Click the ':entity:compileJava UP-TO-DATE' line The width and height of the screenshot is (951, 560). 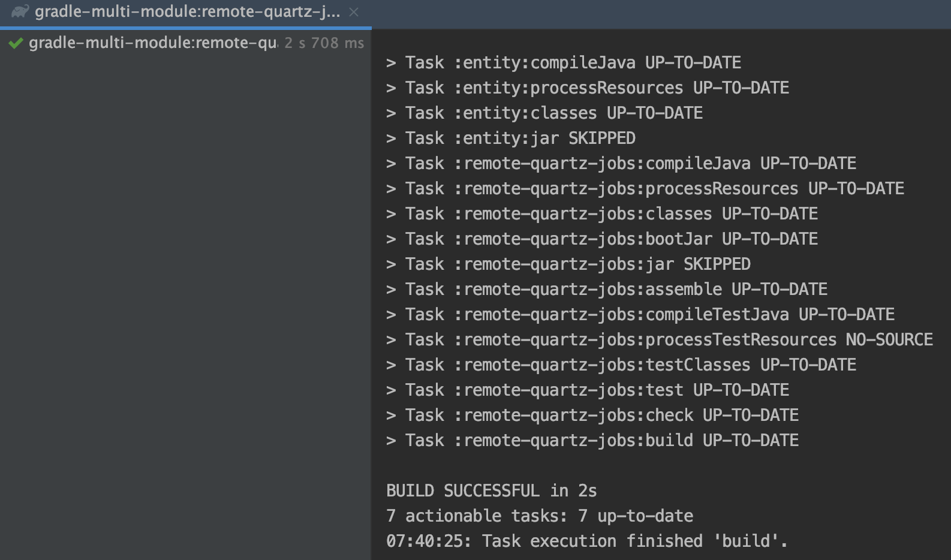coord(564,62)
